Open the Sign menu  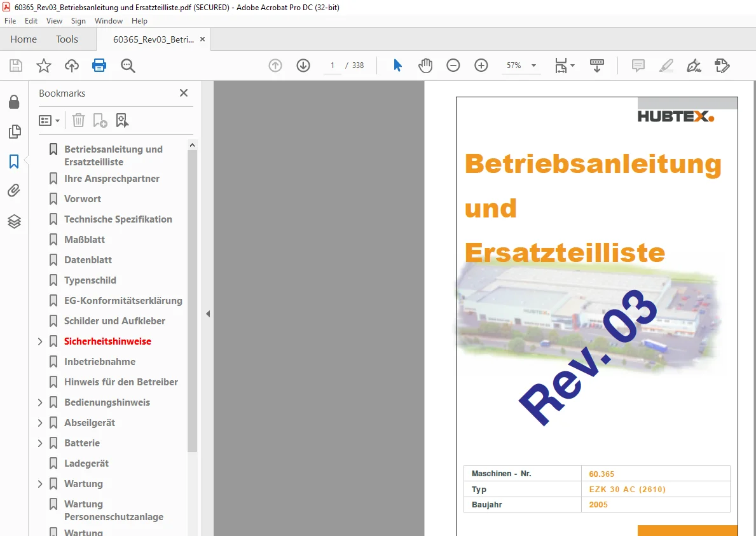(78, 21)
